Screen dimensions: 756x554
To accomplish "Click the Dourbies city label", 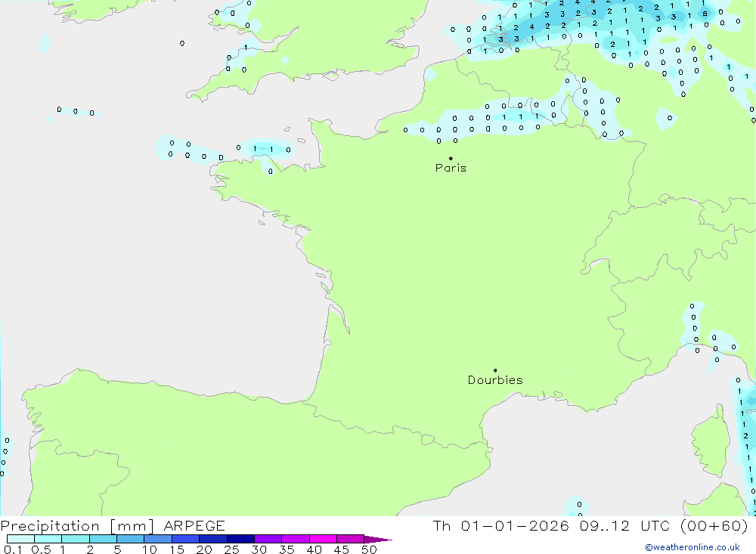I will click(495, 380).
